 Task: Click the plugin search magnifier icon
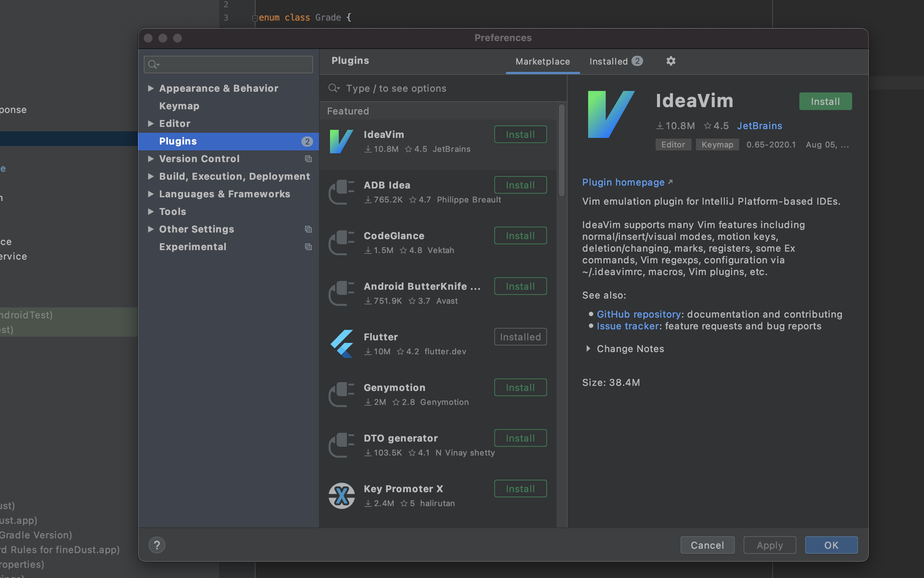(x=333, y=88)
